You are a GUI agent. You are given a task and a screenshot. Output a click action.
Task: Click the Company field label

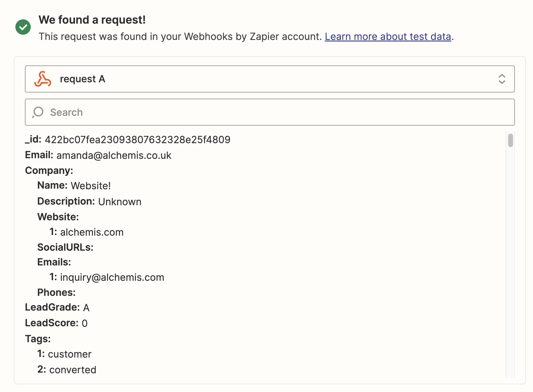(x=49, y=171)
